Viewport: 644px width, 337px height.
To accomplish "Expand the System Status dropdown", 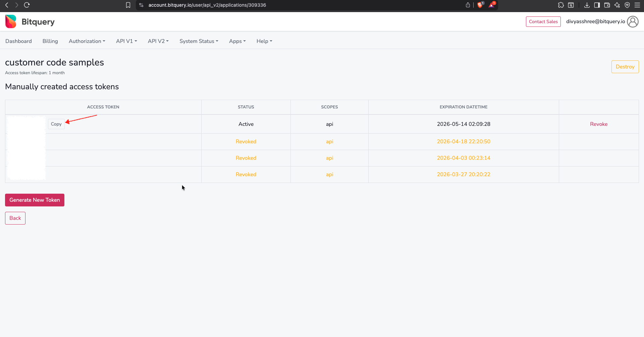I will coord(199,41).
